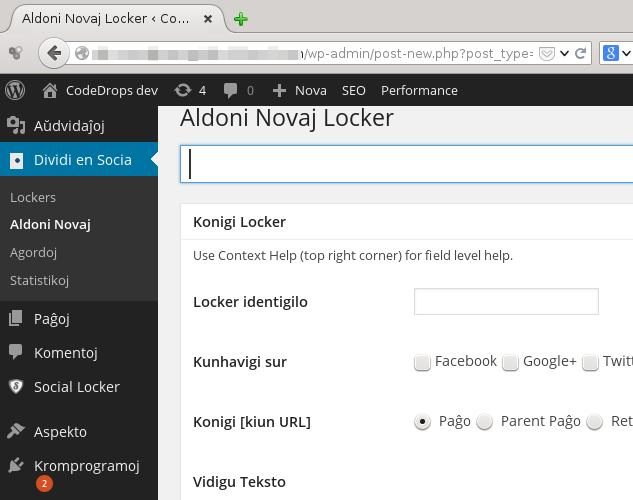The height and width of the screenshot is (500, 633).
Task: Open the Google search engine dropdown
Action: coord(615,53)
